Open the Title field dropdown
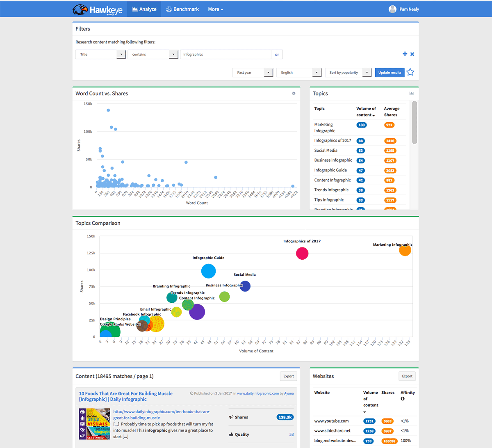This screenshot has height=448, width=492. pos(100,54)
